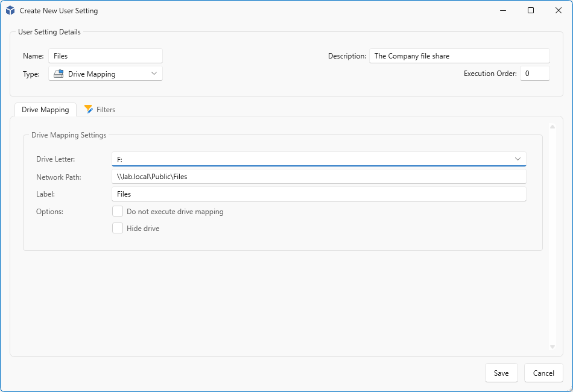Click the Name input field
The width and height of the screenshot is (573, 392).
pos(106,56)
